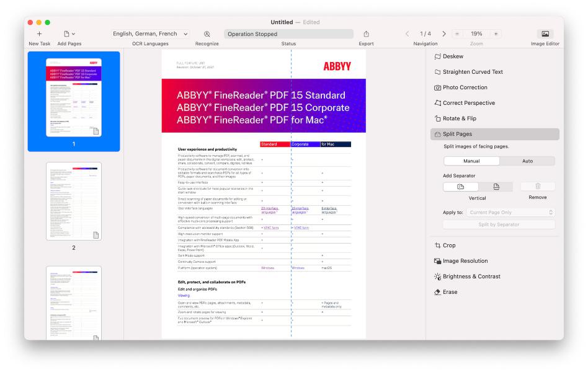
Task: Collapse the Split Pages section
Action: [x=494, y=134]
